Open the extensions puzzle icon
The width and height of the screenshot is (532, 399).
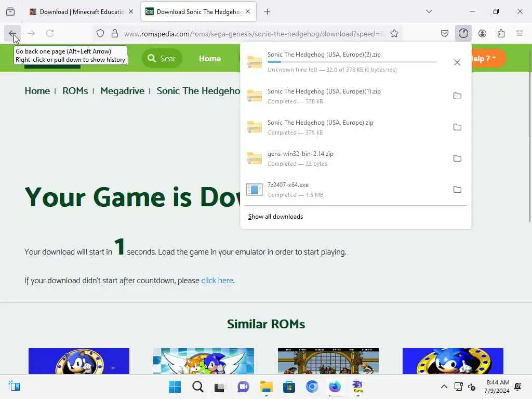pyautogui.click(x=501, y=33)
